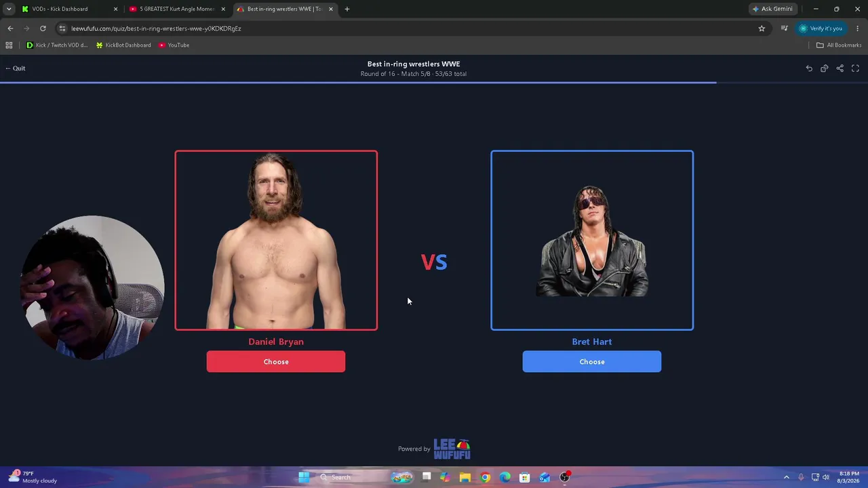Open a new browser tab
This screenshot has height=488, width=868.
click(x=347, y=9)
